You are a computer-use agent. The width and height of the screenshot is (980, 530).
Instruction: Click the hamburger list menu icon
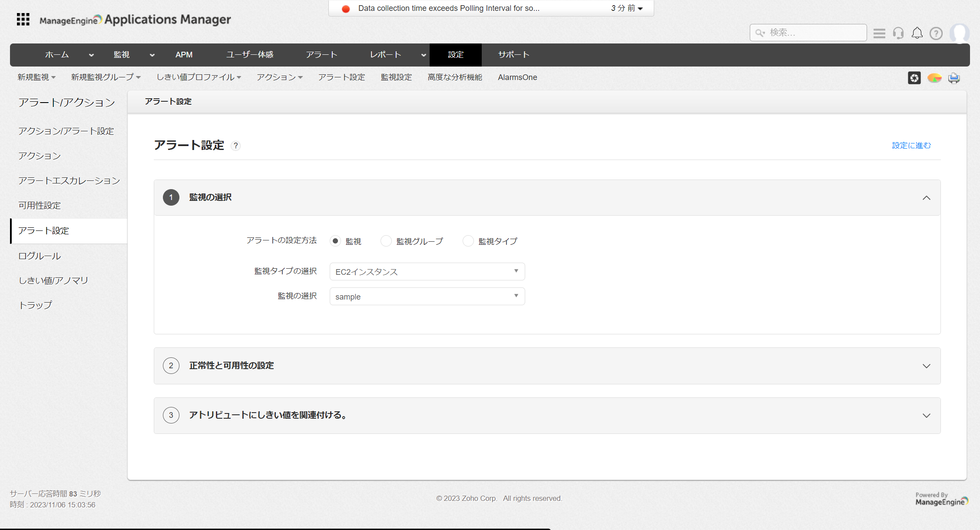(x=879, y=33)
